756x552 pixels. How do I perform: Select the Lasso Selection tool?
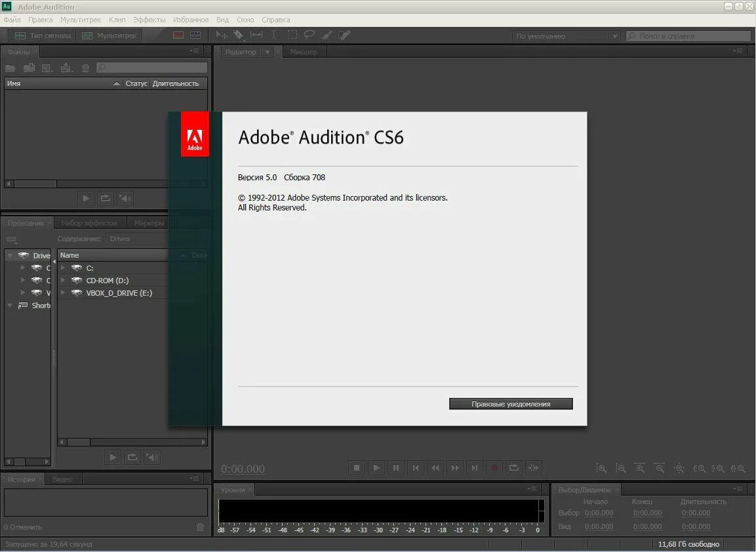(309, 35)
